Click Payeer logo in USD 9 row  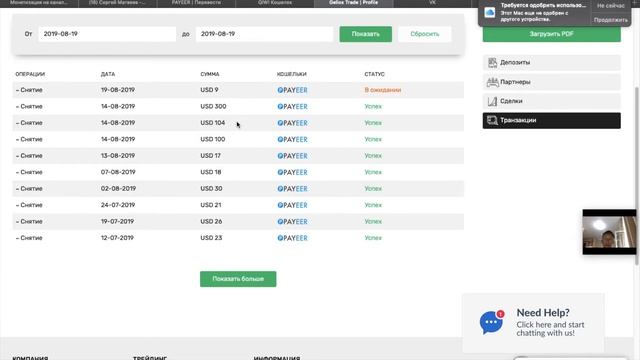point(292,90)
